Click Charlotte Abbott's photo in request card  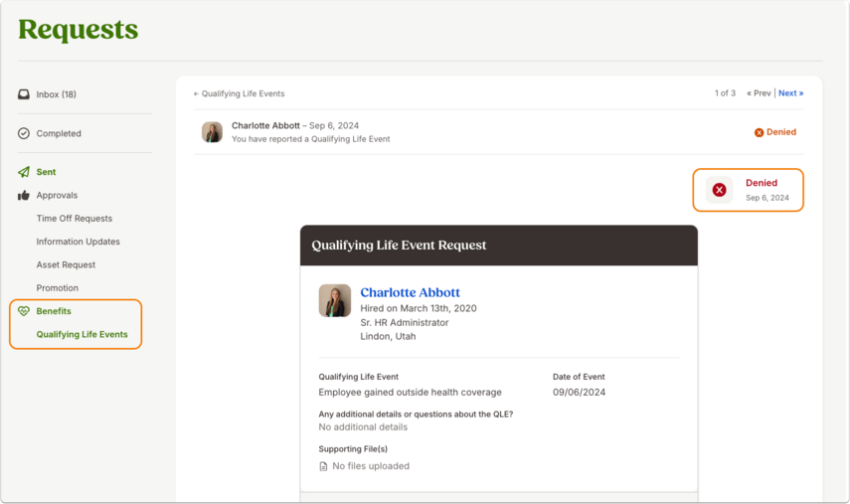[334, 301]
